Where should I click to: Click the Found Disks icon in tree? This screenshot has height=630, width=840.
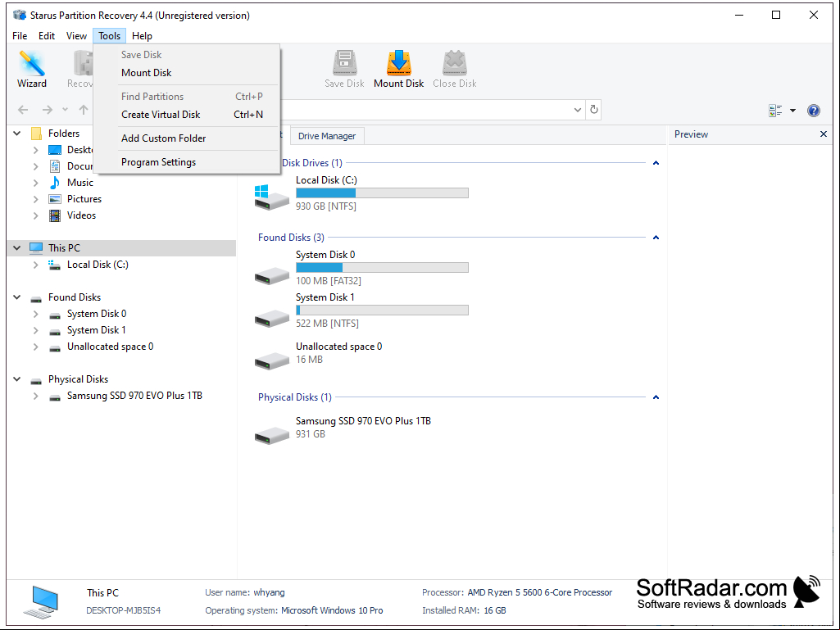point(36,298)
